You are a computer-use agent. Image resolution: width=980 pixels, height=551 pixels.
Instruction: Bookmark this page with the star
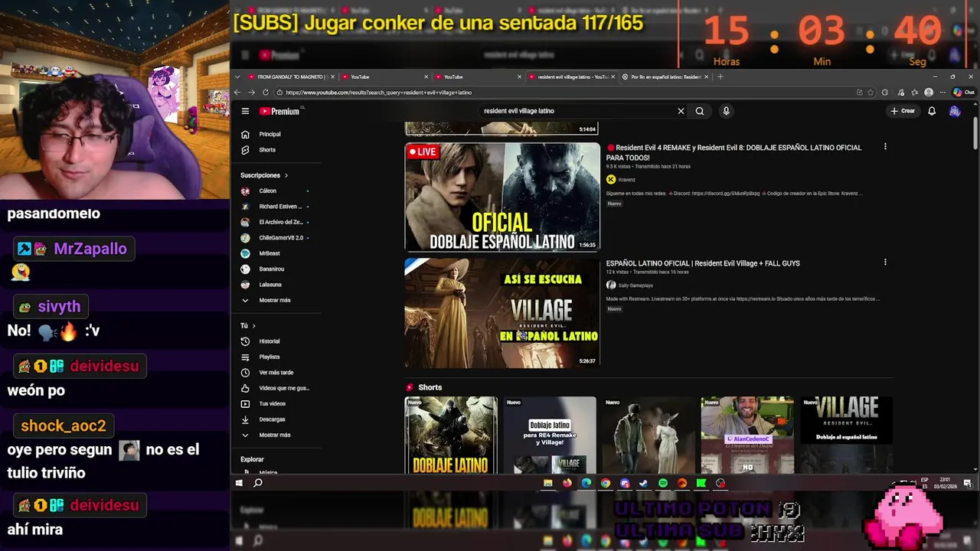(871, 93)
